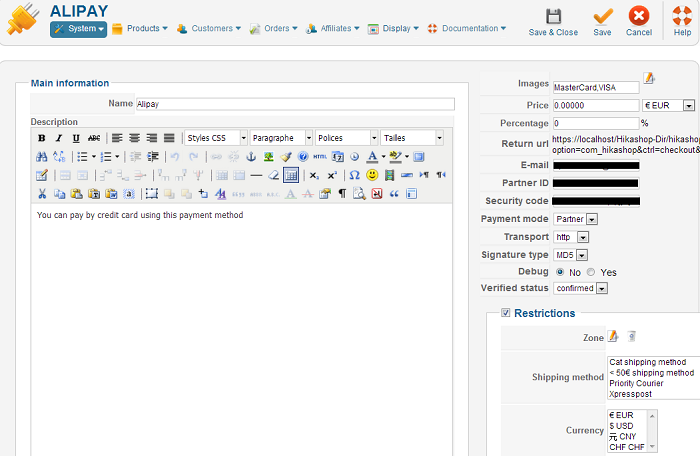The width and height of the screenshot is (700, 456).
Task: Open the Transport http dropdown
Action: [571, 237]
